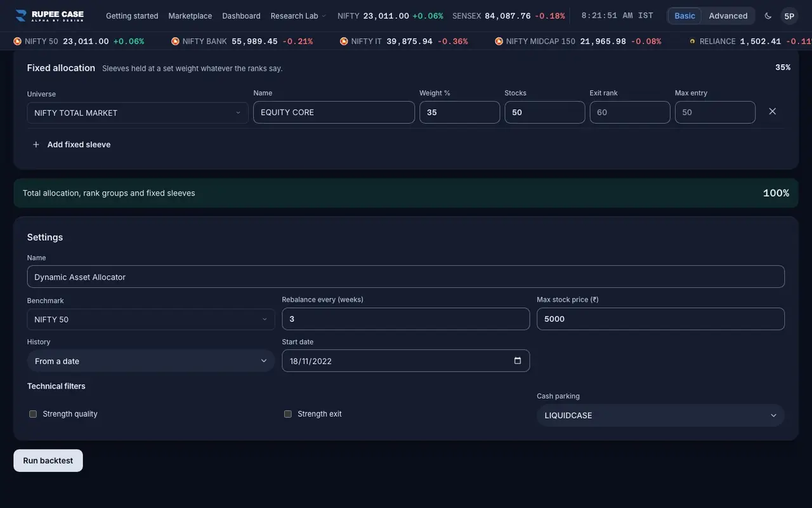Click the NIFTY 50 ticker icon
The width and height of the screenshot is (812, 508).
coord(18,41)
